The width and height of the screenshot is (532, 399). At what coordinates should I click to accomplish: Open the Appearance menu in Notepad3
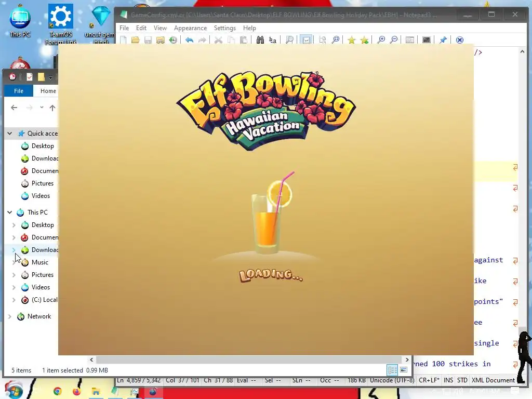pyautogui.click(x=190, y=28)
